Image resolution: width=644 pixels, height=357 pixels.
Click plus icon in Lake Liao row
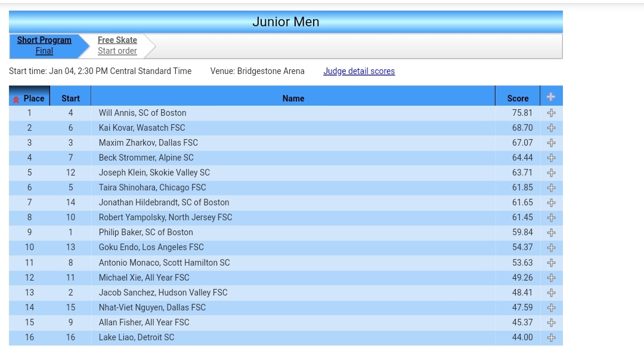coord(551,337)
